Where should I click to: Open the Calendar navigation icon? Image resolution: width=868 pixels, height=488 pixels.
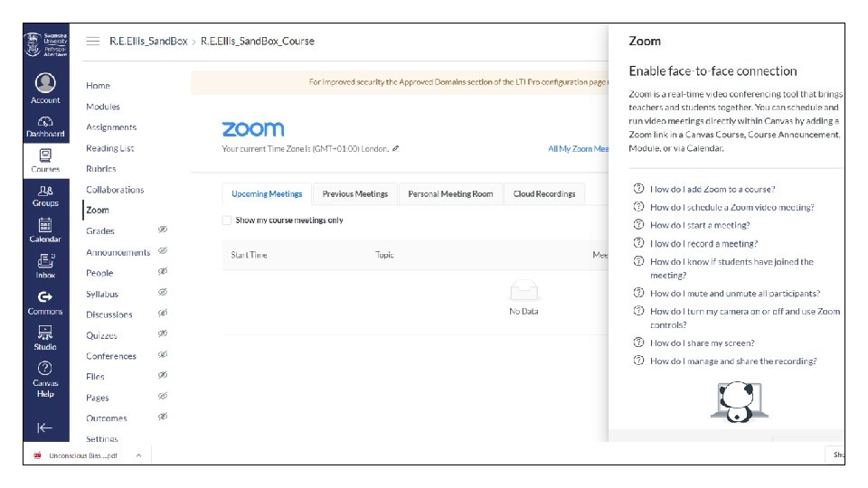45,225
